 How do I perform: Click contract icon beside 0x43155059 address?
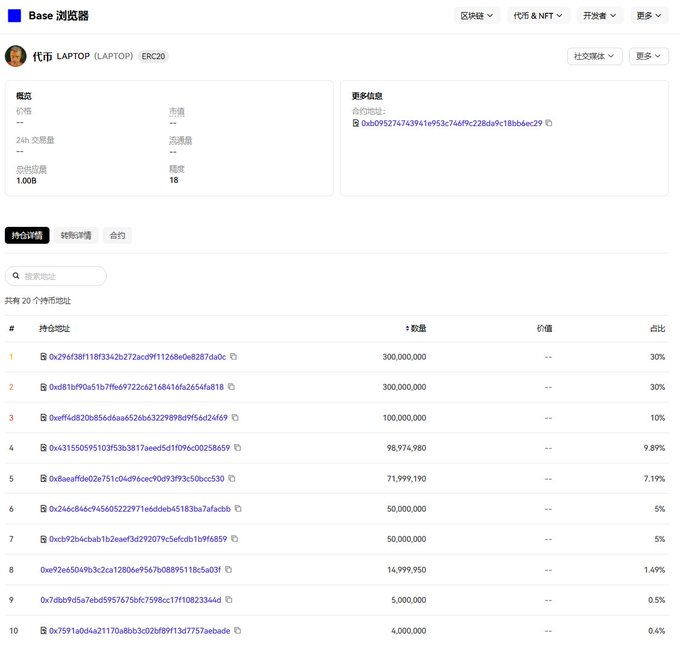(x=43, y=448)
